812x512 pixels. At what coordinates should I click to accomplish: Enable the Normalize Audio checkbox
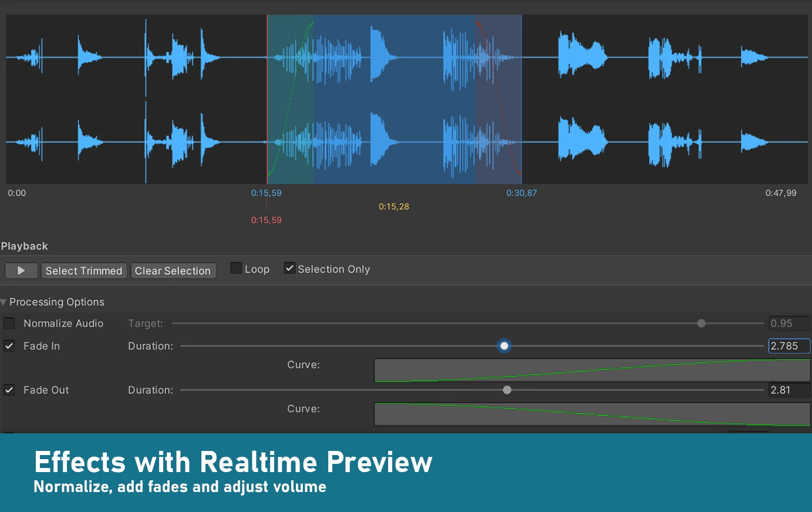pyautogui.click(x=9, y=324)
